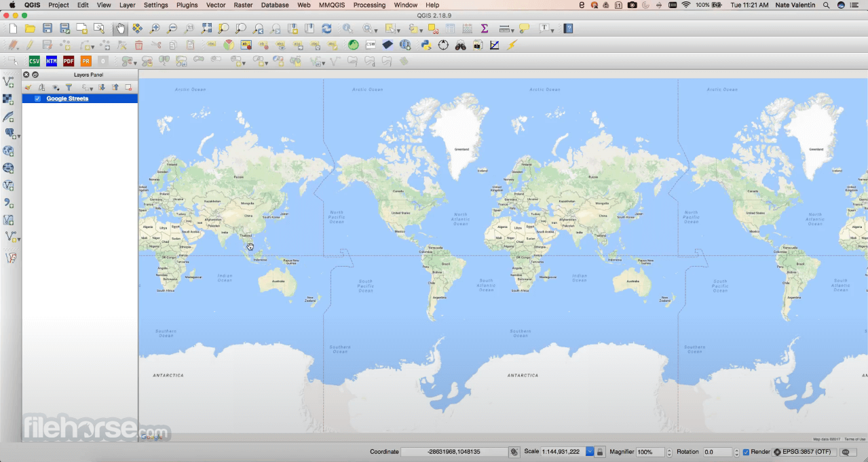Open the Project menu
868x462 pixels.
(58, 5)
